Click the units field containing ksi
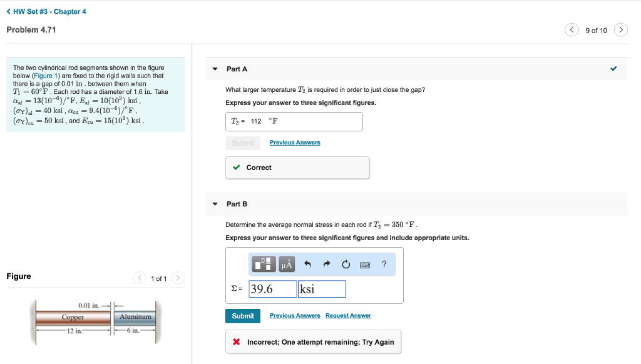This screenshot has width=641, height=364. [x=322, y=289]
